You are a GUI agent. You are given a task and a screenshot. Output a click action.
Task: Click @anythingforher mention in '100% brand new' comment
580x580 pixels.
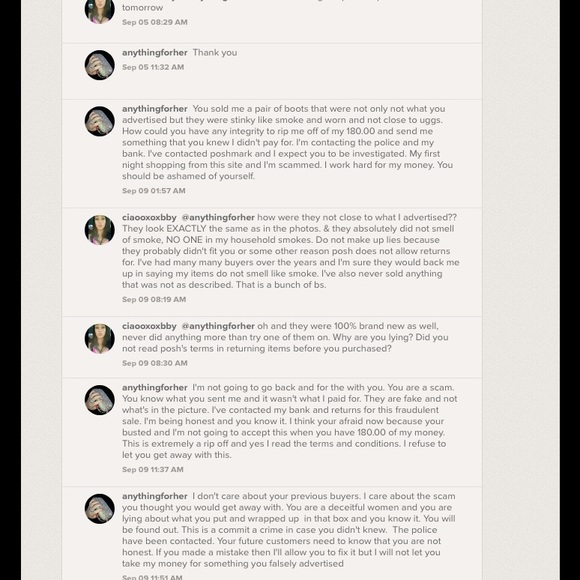click(218, 326)
